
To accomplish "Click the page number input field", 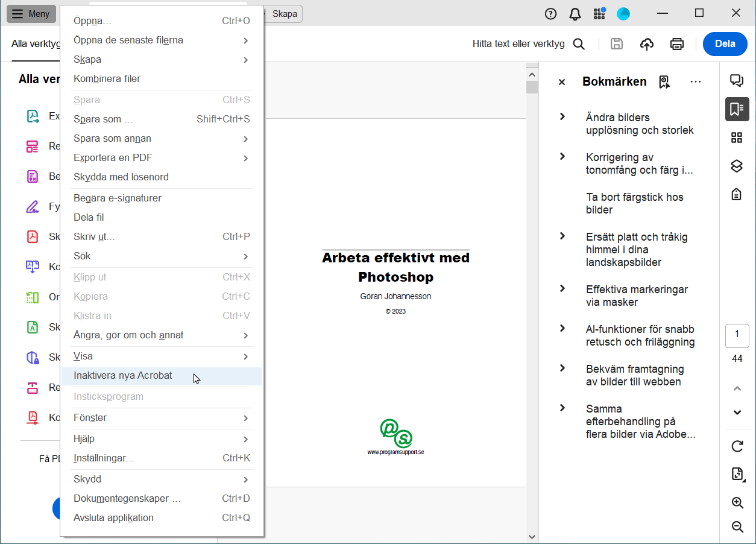I will [737, 335].
